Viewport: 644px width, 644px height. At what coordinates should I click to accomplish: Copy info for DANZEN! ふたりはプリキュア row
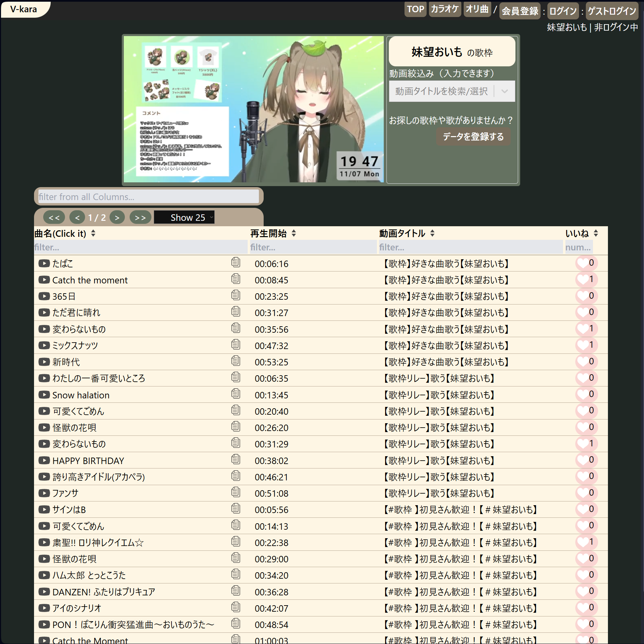pyautogui.click(x=236, y=591)
